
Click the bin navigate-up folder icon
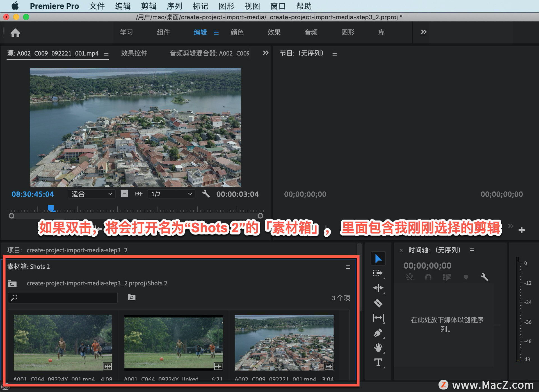coord(12,284)
